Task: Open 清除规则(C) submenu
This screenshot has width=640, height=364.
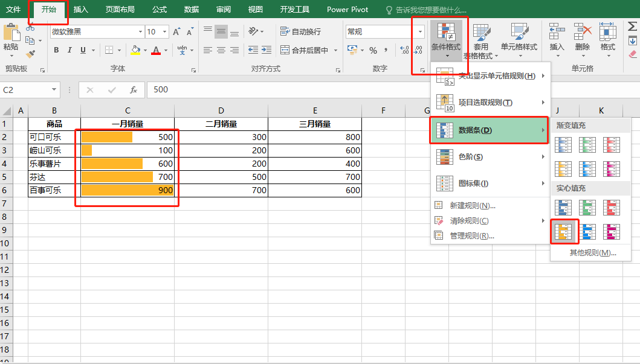Action: point(491,220)
